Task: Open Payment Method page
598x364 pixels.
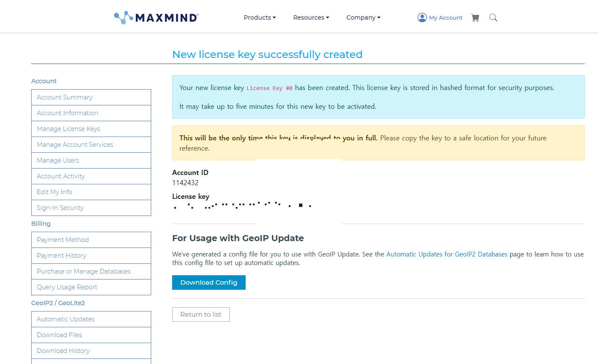Action: [91, 240]
